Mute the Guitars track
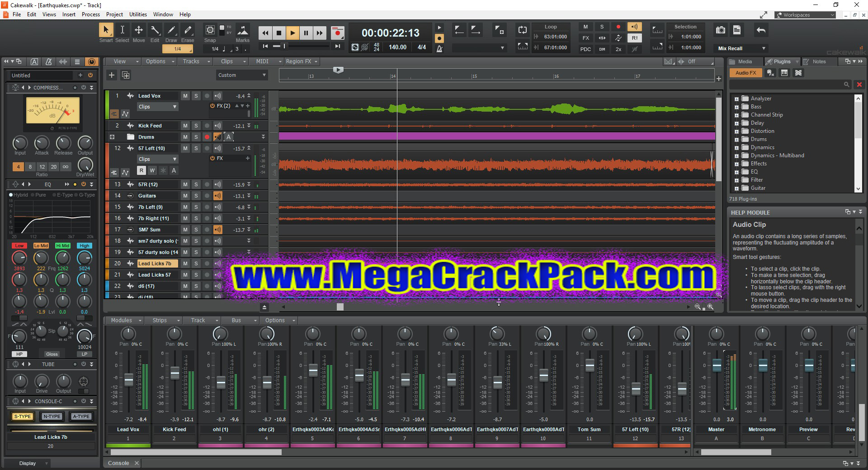This screenshot has width=868, height=470. pos(185,196)
